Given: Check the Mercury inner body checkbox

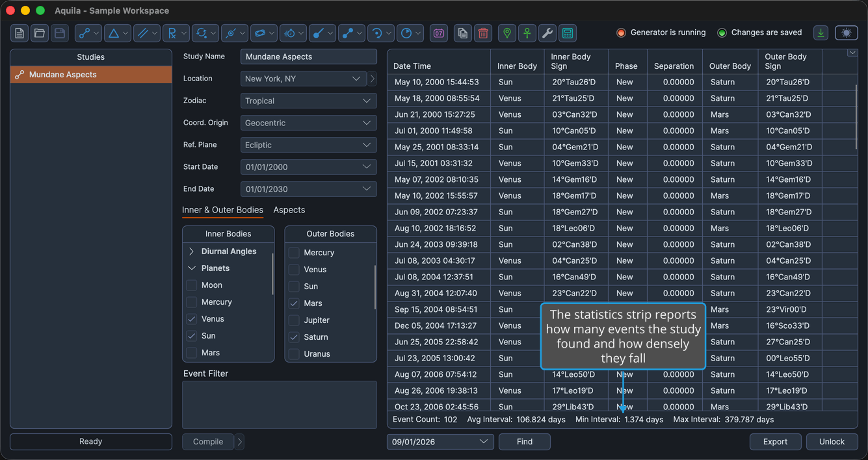Looking at the screenshot, I should [191, 302].
